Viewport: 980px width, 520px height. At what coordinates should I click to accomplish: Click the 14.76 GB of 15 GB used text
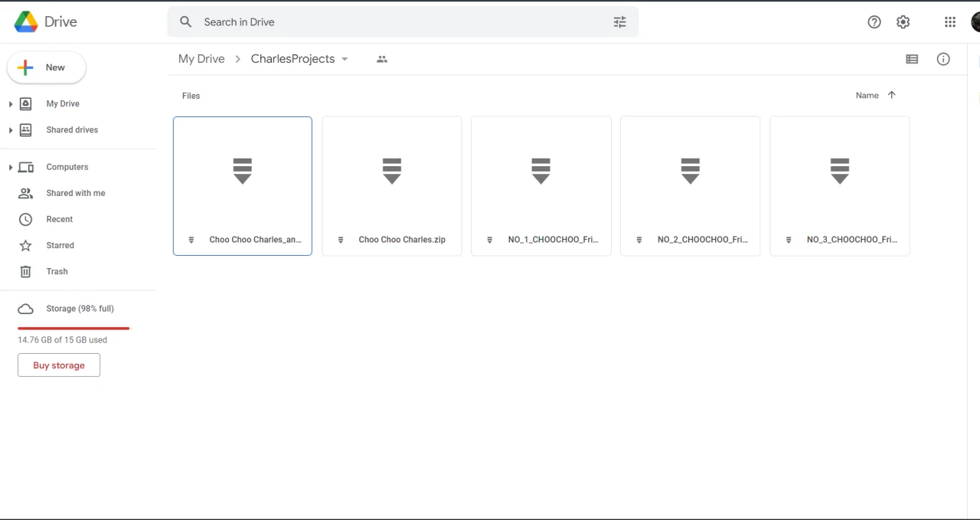point(63,340)
